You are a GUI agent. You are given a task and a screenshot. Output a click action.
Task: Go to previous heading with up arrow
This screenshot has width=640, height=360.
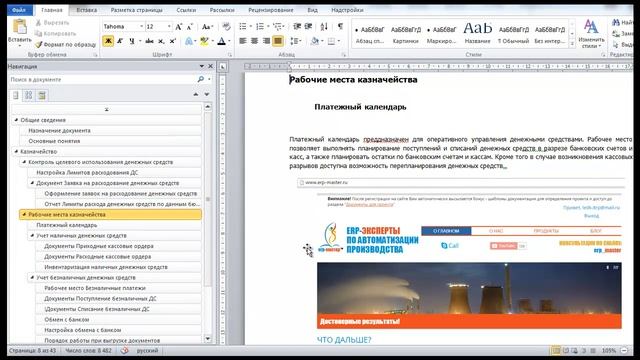coord(196,94)
